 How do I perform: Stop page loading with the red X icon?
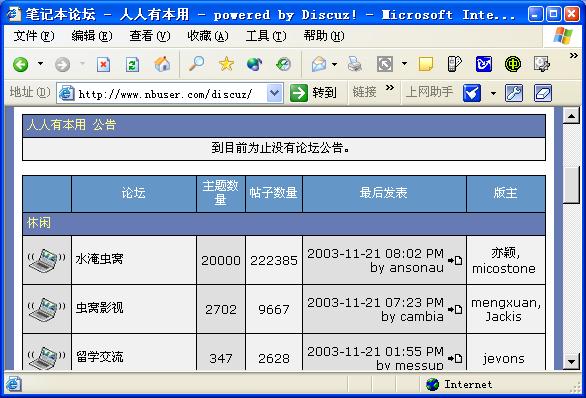pos(103,64)
